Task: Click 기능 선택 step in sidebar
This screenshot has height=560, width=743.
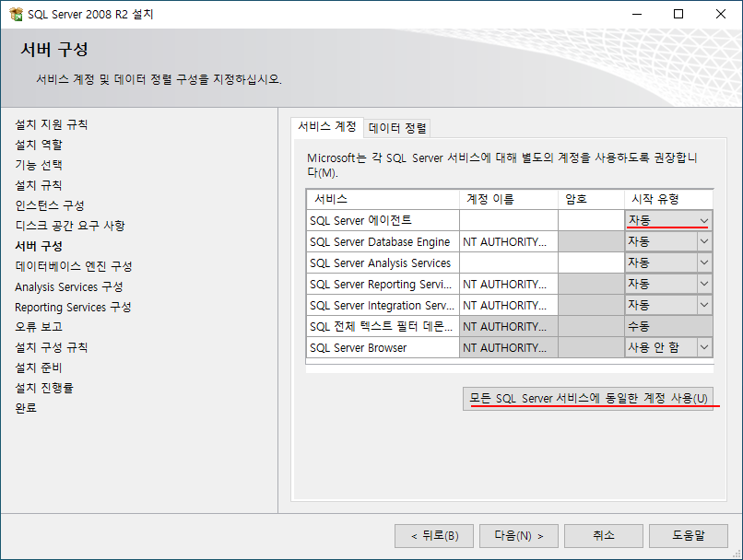Action: pyautogui.click(x=39, y=165)
